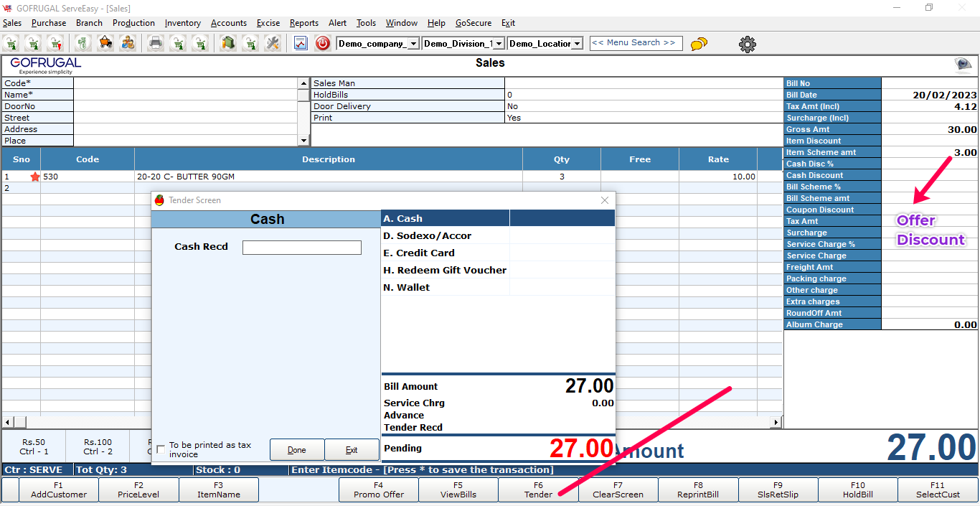
Task: Click Done in Tender Screen
Action: pos(297,450)
